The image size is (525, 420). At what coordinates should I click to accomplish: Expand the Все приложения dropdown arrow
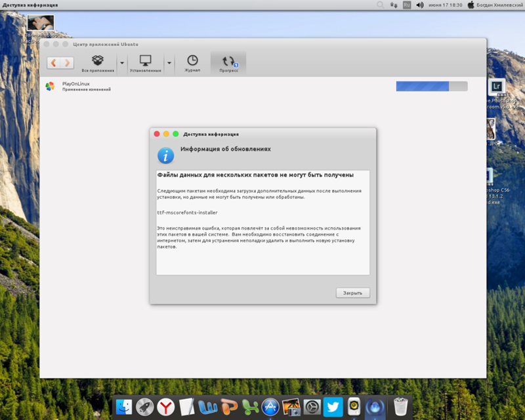[x=122, y=63]
